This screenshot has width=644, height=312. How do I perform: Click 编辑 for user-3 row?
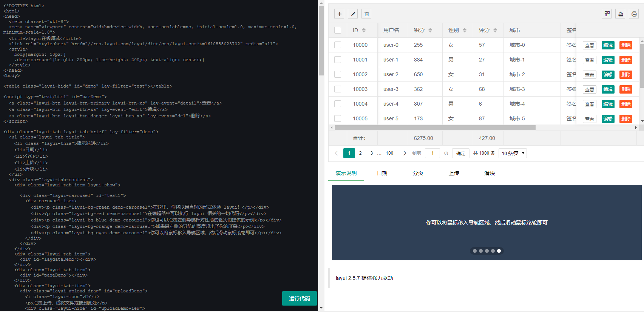coord(608,89)
